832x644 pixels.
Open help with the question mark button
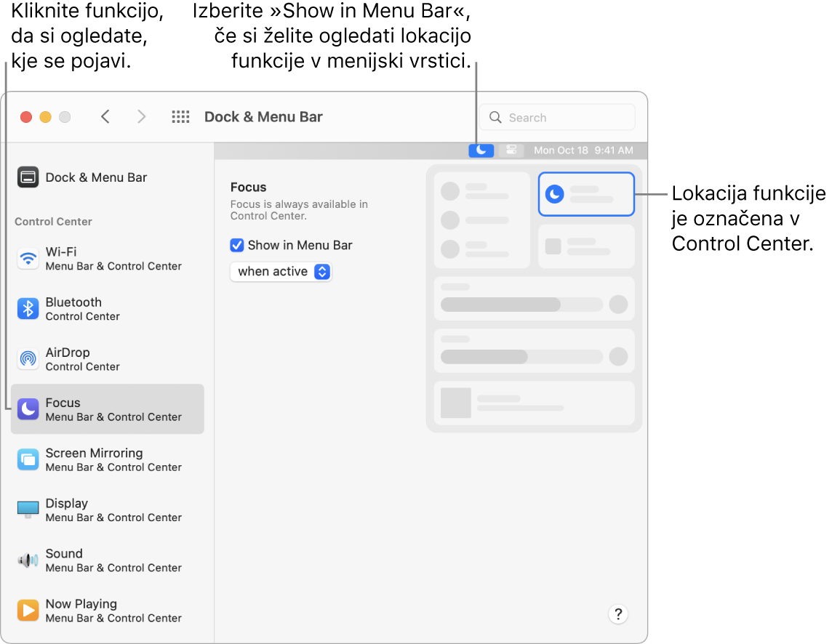pyautogui.click(x=618, y=614)
